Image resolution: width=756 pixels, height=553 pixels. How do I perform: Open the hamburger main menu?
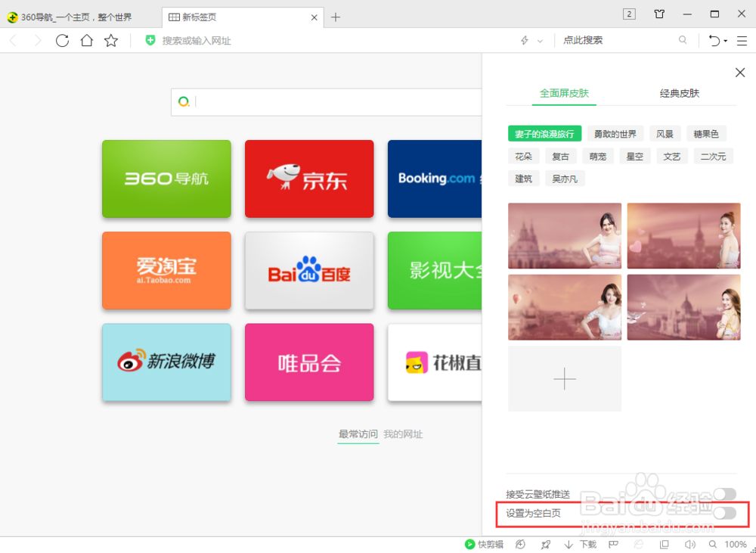(742, 41)
